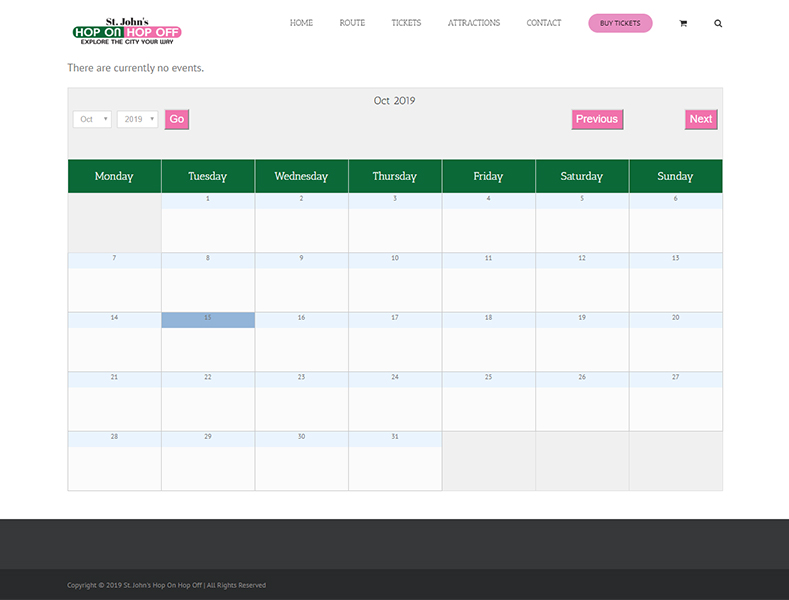This screenshot has height=600, width=789.
Task: Open the Tickets menu item
Action: coord(406,23)
